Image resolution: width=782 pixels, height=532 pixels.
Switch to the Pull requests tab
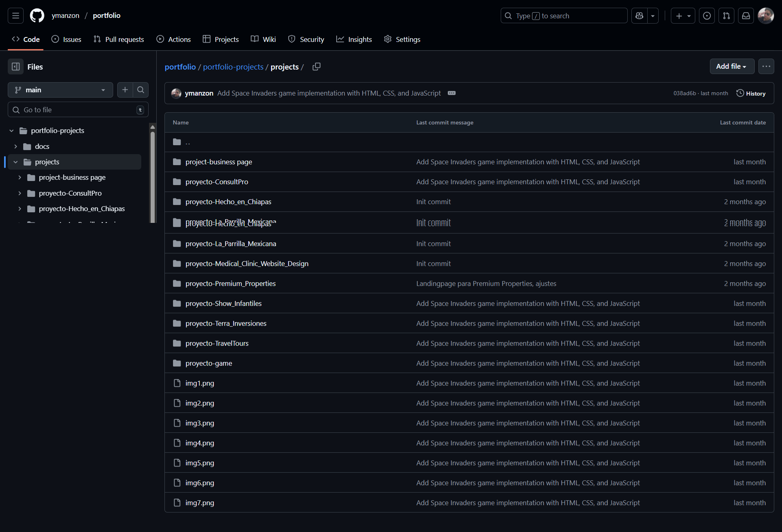pos(119,39)
